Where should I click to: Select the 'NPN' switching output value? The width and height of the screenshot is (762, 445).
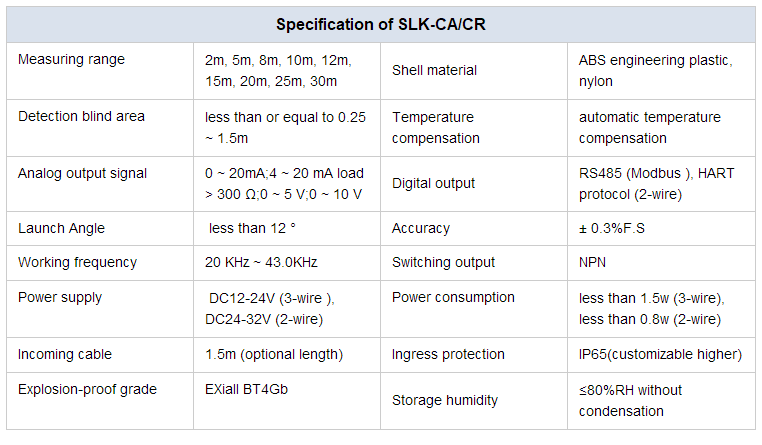click(592, 262)
